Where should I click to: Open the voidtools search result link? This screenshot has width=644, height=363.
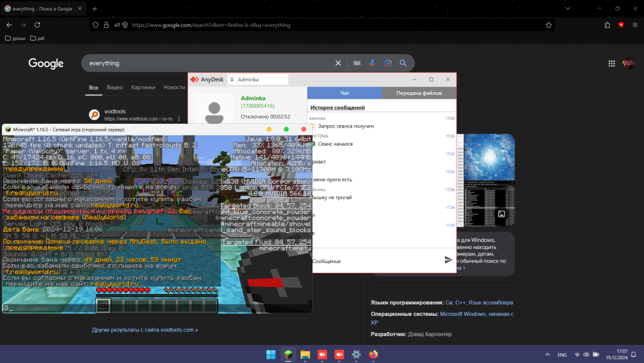(x=115, y=112)
